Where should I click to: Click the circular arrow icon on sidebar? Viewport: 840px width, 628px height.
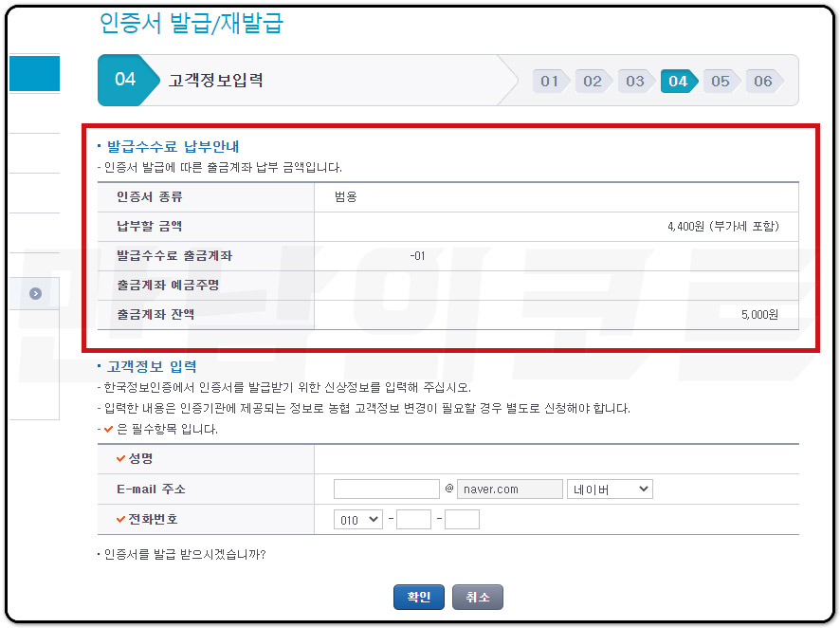click(34, 293)
